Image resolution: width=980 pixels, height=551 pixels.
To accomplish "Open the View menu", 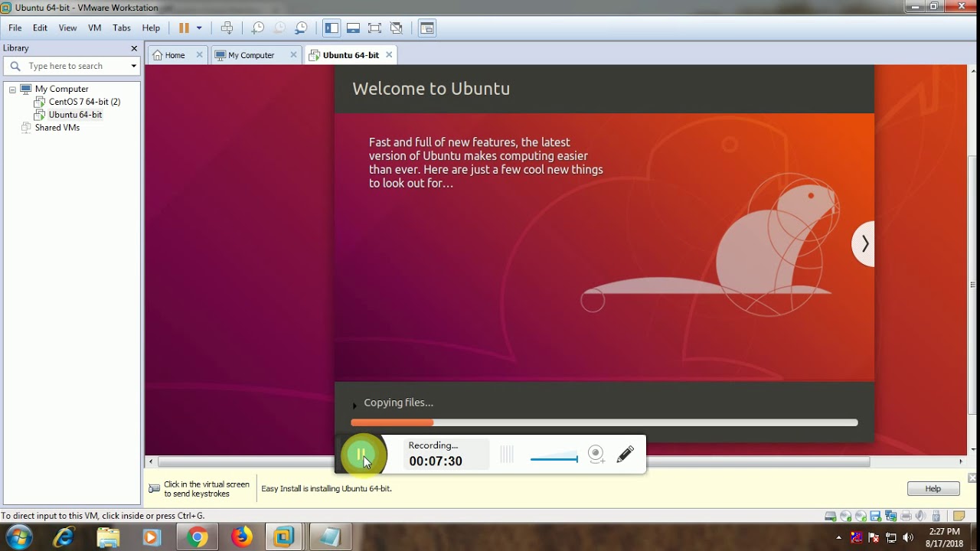I will click(x=67, y=28).
